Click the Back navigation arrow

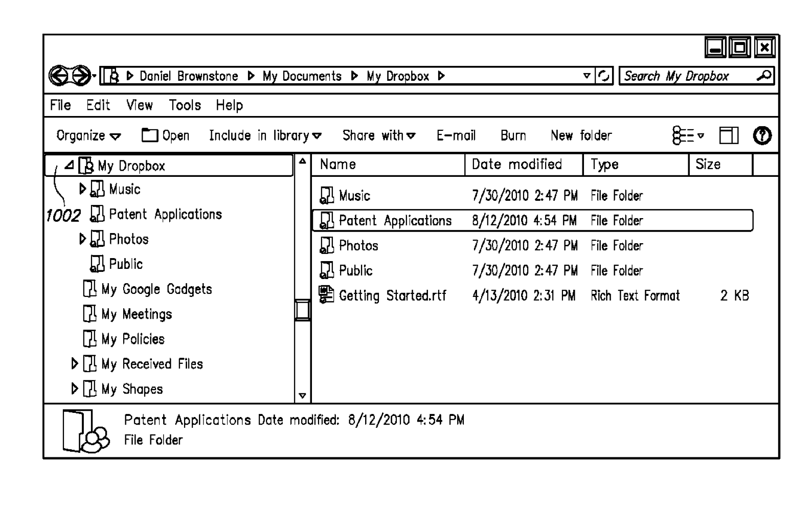point(59,76)
